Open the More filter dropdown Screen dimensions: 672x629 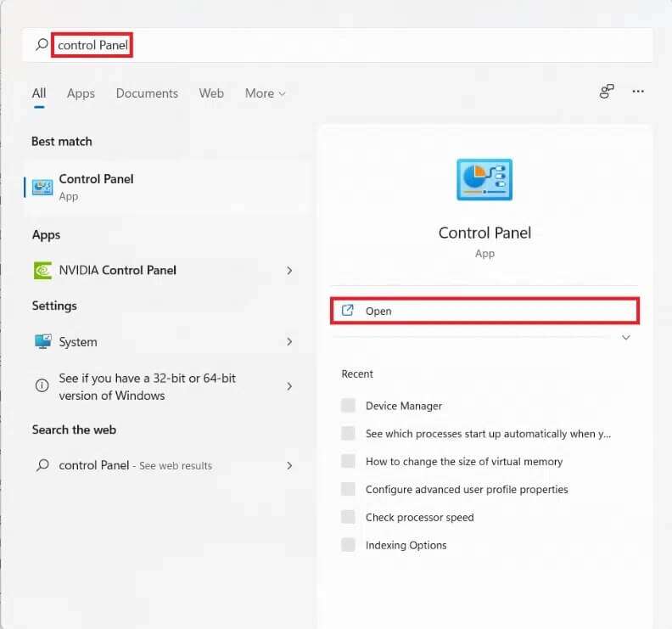pyautogui.click(x=265, y=93)
